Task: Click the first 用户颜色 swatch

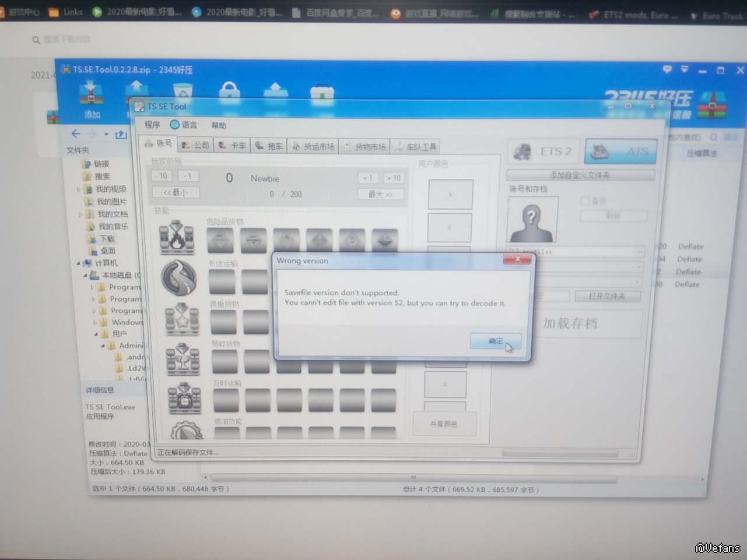Action: point(450,194)
